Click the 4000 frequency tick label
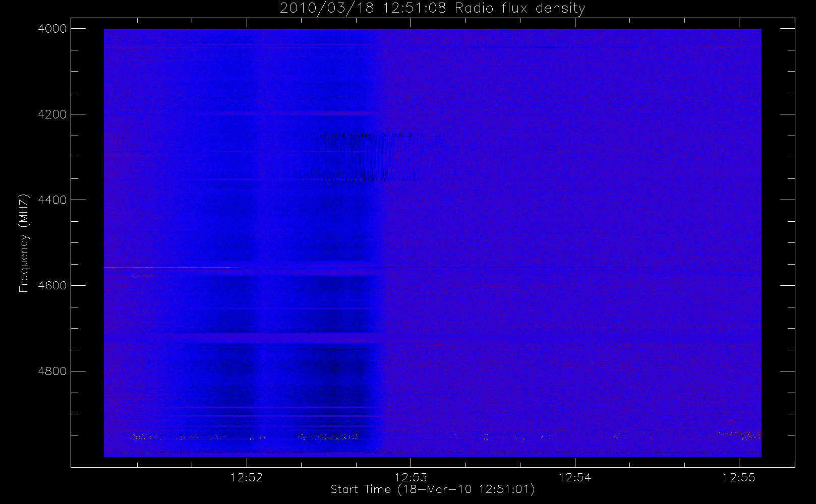This screenshot has height=504, width=816. coord(52,29)
